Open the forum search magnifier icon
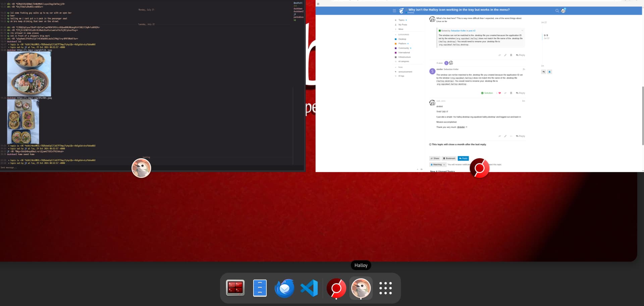644x306 pixels. pos(557,11)
